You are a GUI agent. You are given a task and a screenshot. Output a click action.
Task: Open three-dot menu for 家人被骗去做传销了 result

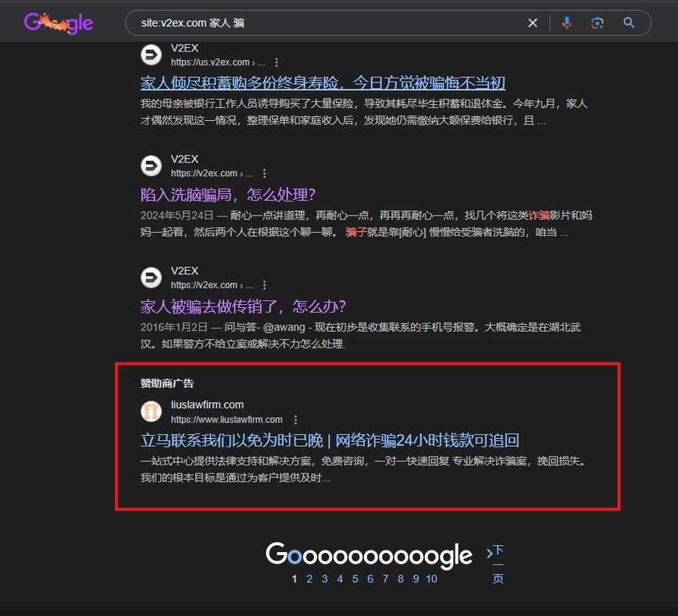[265, 285]
